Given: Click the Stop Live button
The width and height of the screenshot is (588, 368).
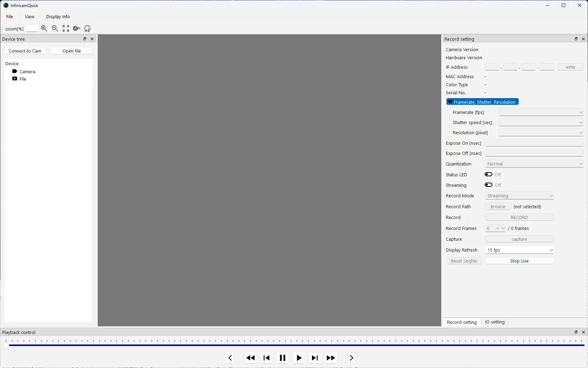Looking at the screenshot, I should coord(519,261).
